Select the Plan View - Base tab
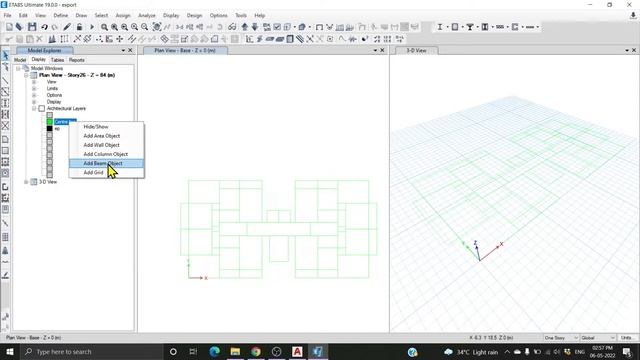 coord(185,51)
